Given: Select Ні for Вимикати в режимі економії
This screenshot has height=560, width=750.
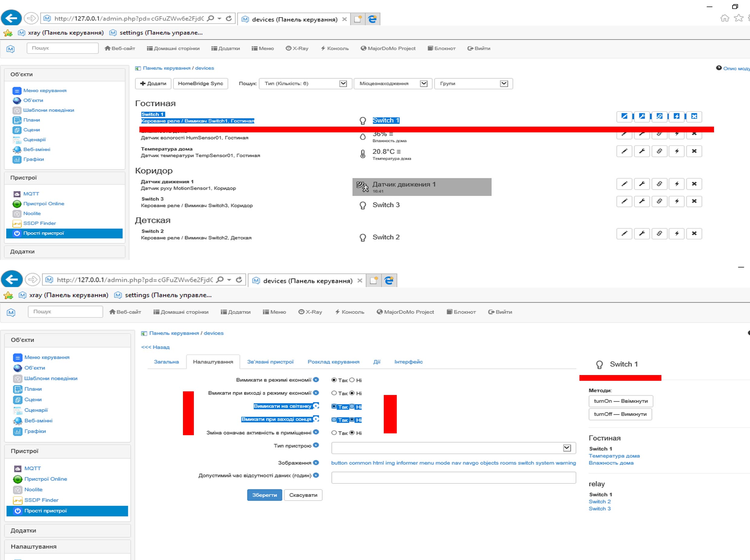Looking at the screenshot, I should (x=352, y=380).
